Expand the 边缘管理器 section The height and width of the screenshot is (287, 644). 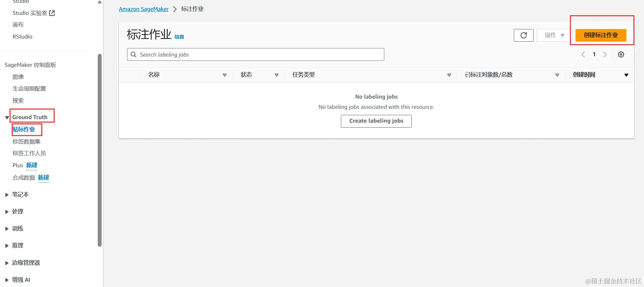(7, 263)
